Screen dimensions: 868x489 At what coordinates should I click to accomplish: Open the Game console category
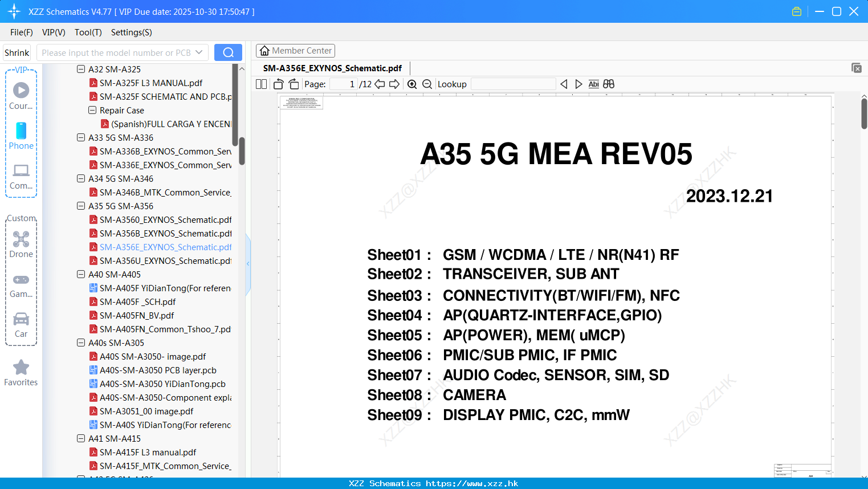[x=21, y=285]
